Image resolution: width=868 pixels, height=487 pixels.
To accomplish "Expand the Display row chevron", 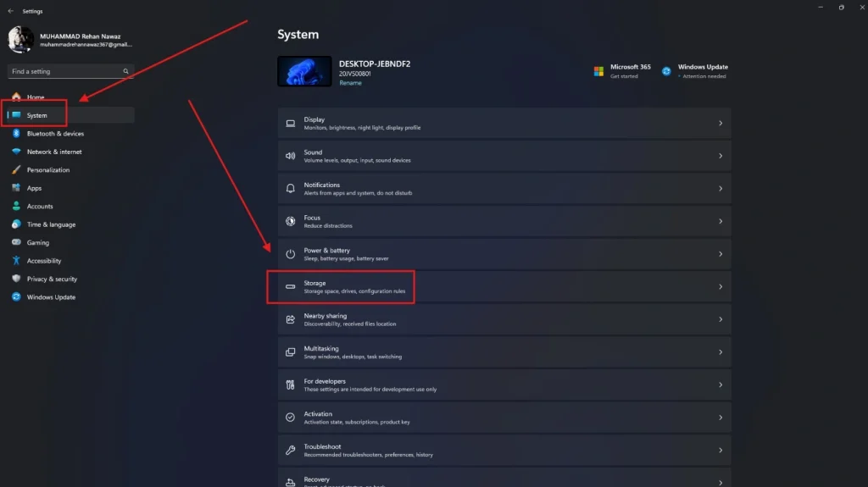I will (x=721, y=124).
